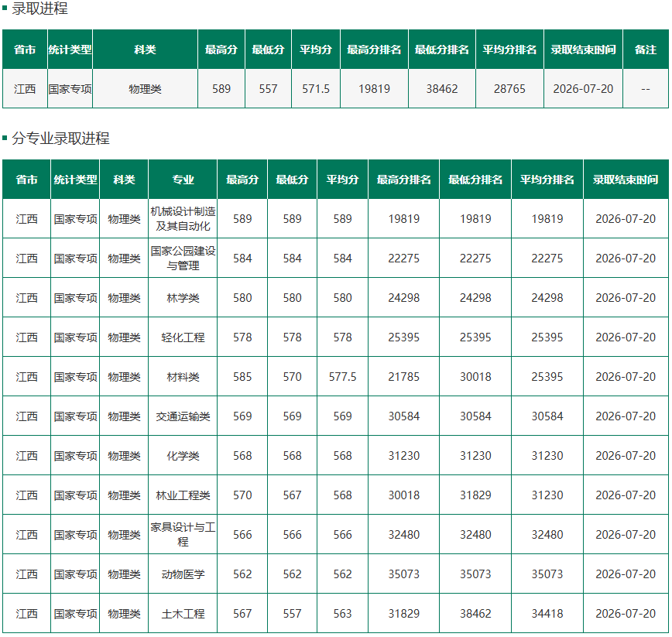Select the 化学类 major cell
The width and height of the screenshot is (672, 637).
[x=183, y=455]
